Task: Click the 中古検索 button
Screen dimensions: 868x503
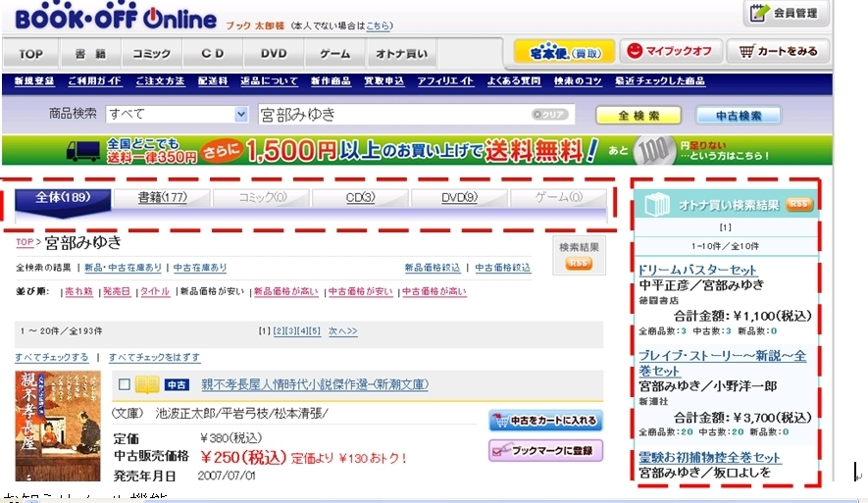Action: coord(739,115)
